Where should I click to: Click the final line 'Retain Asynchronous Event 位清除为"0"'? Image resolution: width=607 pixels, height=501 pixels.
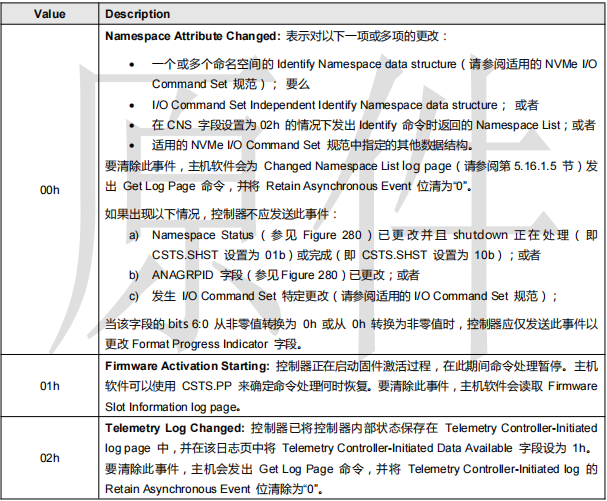pos(214,489)
